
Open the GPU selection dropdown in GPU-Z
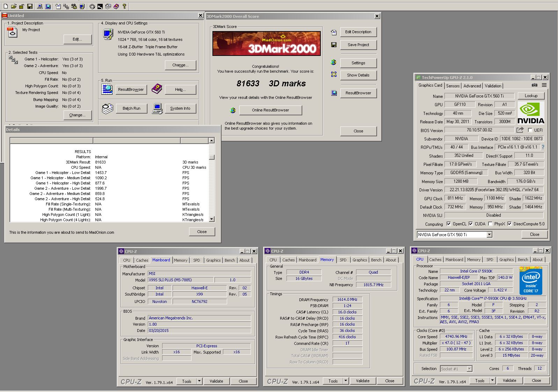click(489, 235)
